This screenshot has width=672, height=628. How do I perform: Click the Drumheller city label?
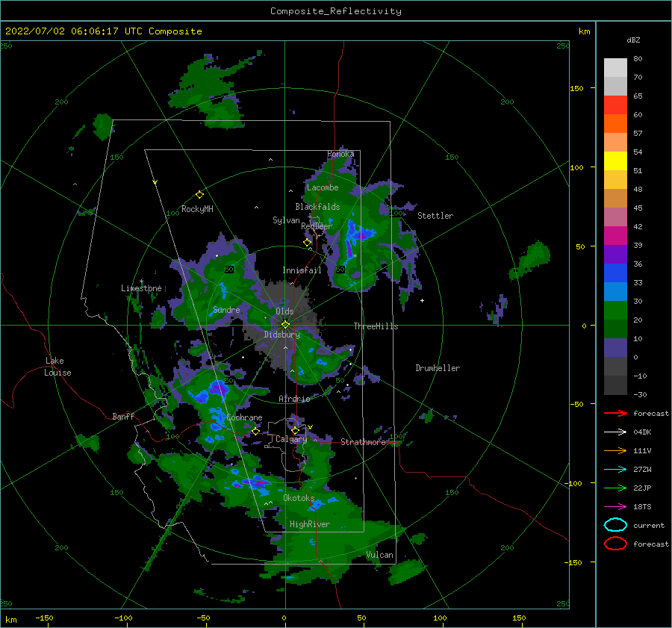(438, 368)
